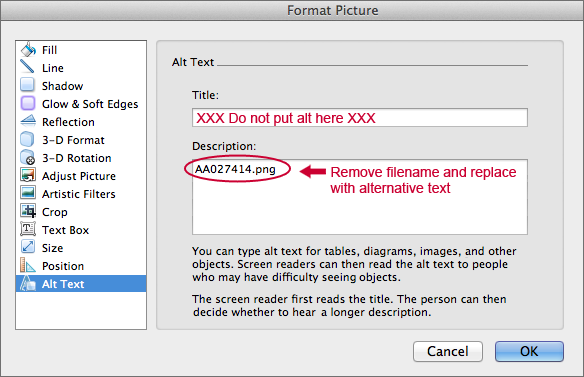Viewport: 584px width, 377px height.
Task: Click the Shadow square icon
Action: (28, 85)
